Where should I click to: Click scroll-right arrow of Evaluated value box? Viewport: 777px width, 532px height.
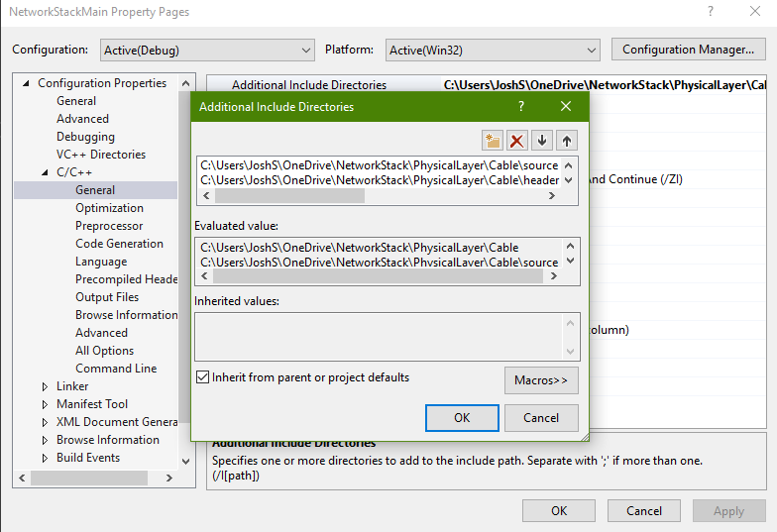point(553,276)
